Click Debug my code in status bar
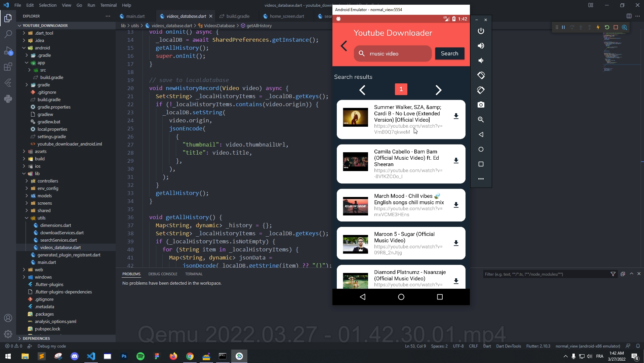Viewport: 644px width, 363px height. [51, 346]
